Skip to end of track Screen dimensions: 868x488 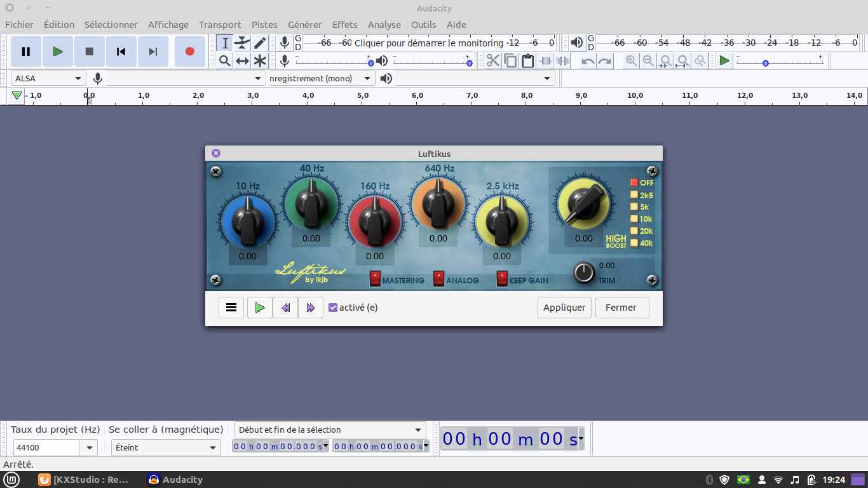coord(153,51)
